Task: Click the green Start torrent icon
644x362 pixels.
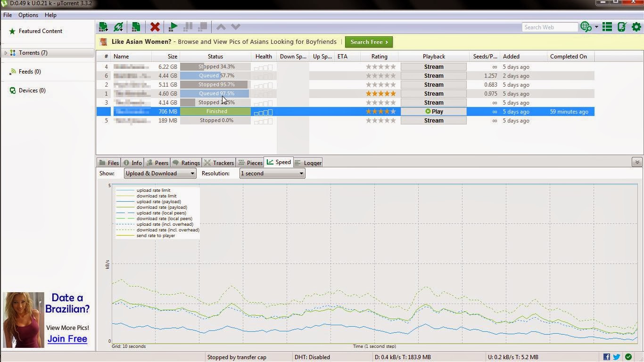Action: click(x=173, y=27)
